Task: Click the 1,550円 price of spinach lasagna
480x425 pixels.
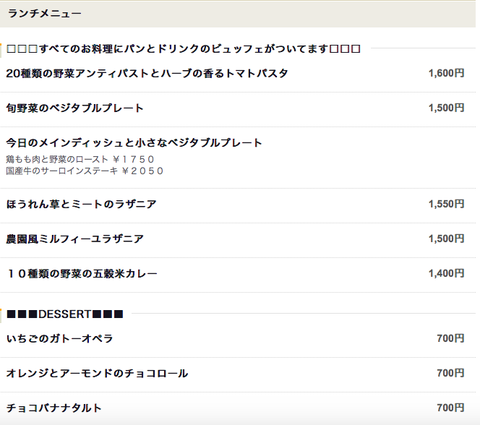Action: 446,204
